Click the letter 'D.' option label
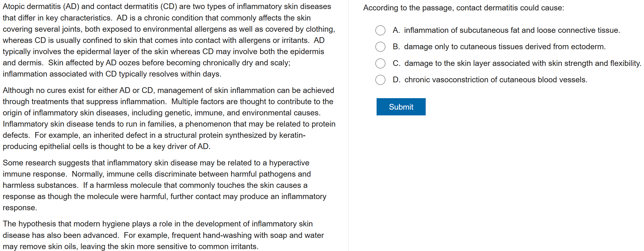This screenshot has height=251, width=644. 396,80
